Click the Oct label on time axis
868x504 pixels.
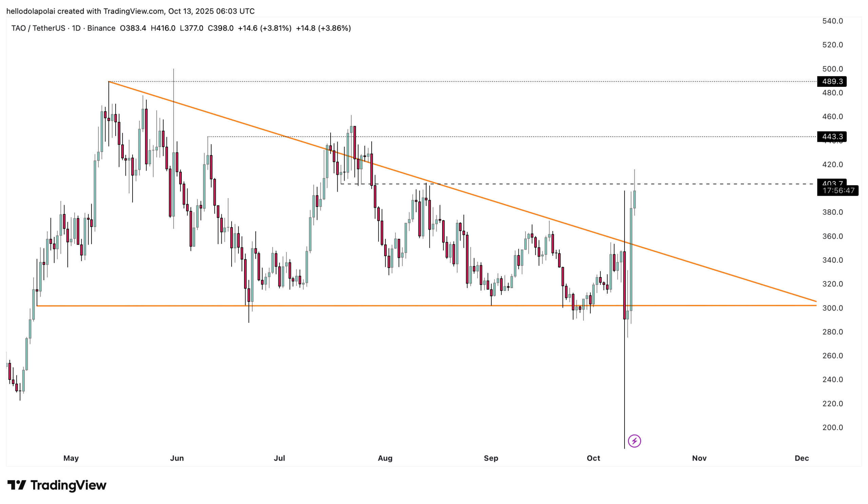(x=593, y=458)
